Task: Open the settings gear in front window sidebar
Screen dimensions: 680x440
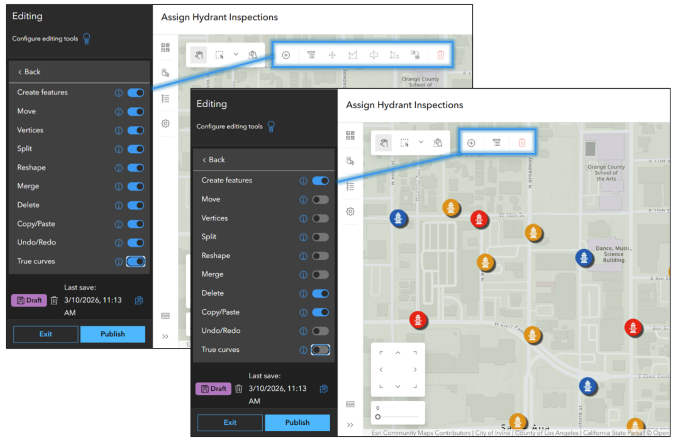Action: pyautogui.click(x=350, y=212)
